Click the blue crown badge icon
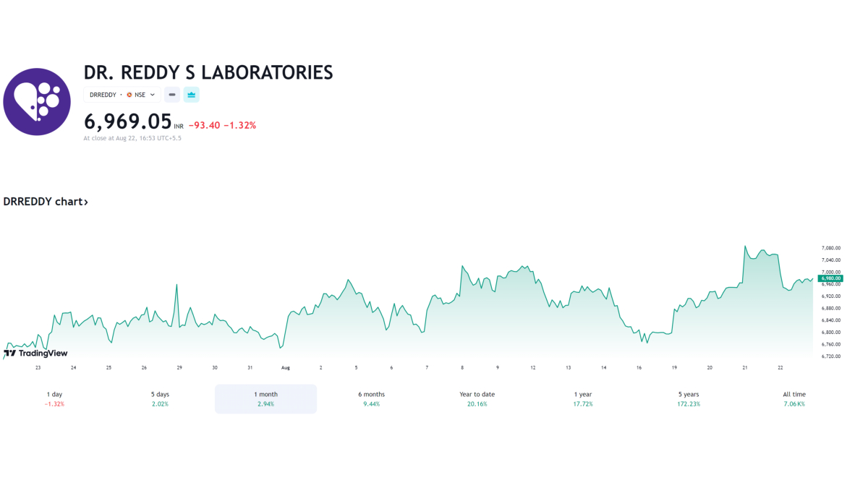Image resolution: width=868 pixels, height=488 pixels. click(x=191, y=95)
